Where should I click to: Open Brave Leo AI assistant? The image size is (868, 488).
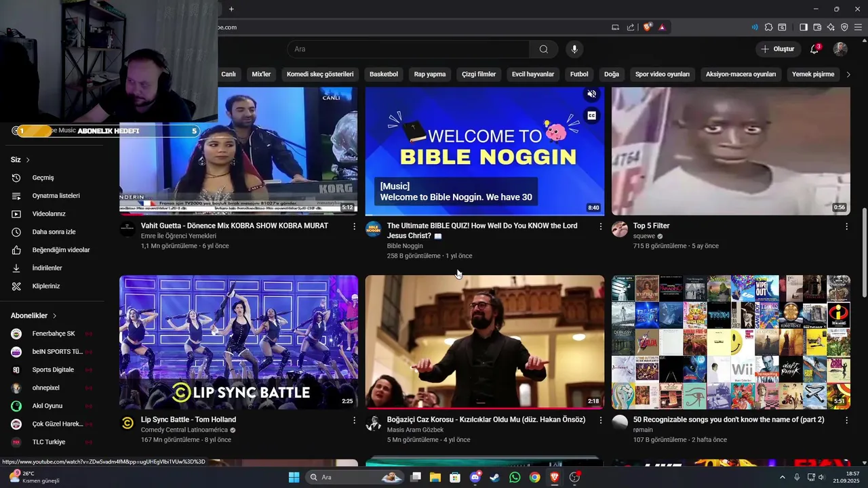[831, 27]
